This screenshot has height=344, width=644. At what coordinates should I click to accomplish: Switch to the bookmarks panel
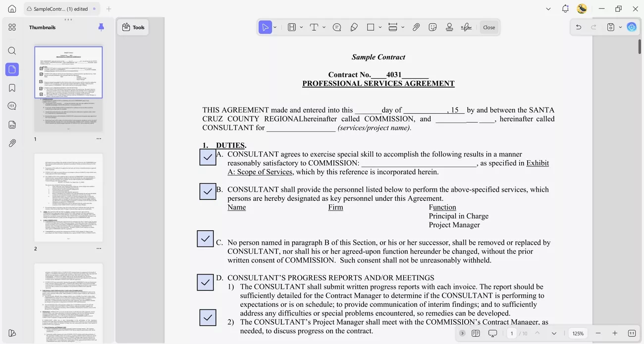pos(12,88)
